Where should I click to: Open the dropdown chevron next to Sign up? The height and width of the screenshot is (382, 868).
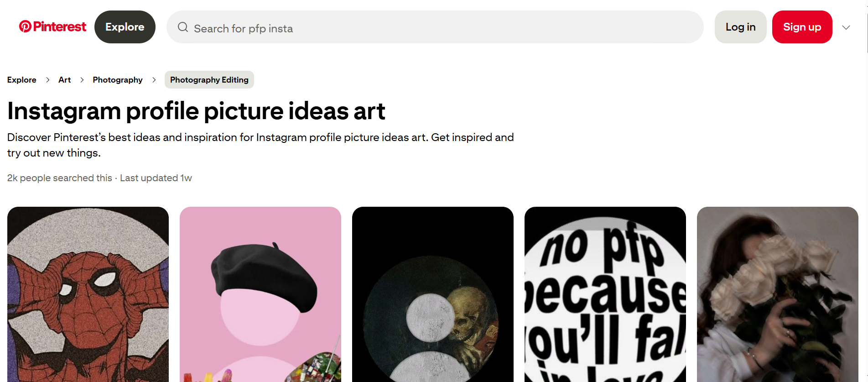tap(846, 27)
